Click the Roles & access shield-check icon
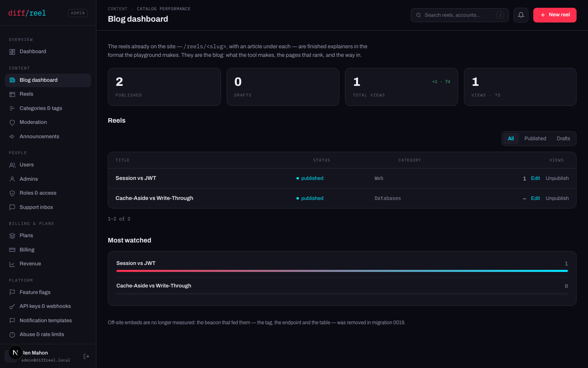The width and height of the screenshot is (588, 368). tap(12, 193)
